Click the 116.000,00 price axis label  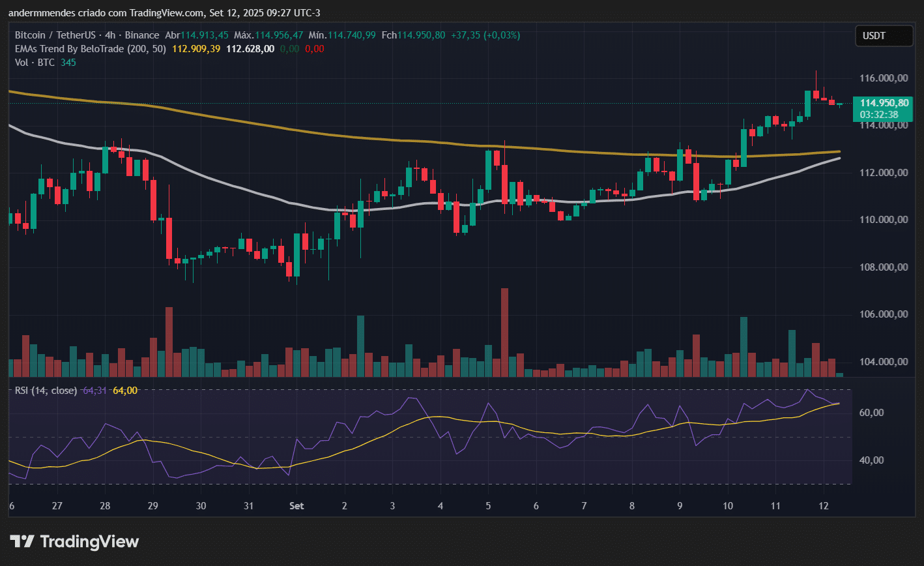click(x=883, y=78)
